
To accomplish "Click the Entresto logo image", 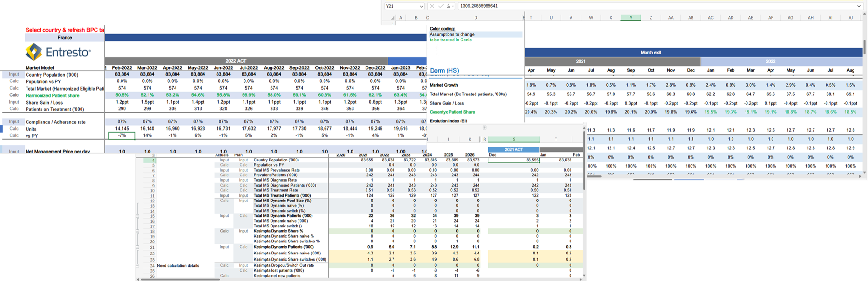I will 57,52.
